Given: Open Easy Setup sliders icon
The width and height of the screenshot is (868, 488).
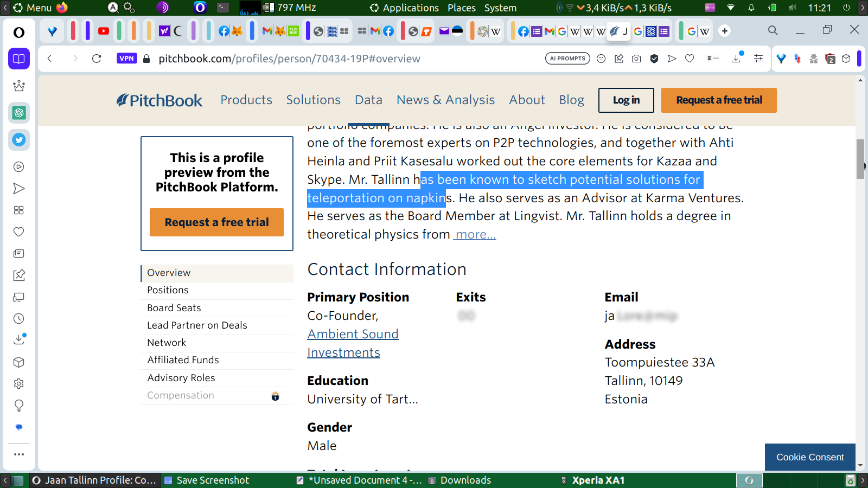Looking at the screenshot, I should click(x=758, y=59).
